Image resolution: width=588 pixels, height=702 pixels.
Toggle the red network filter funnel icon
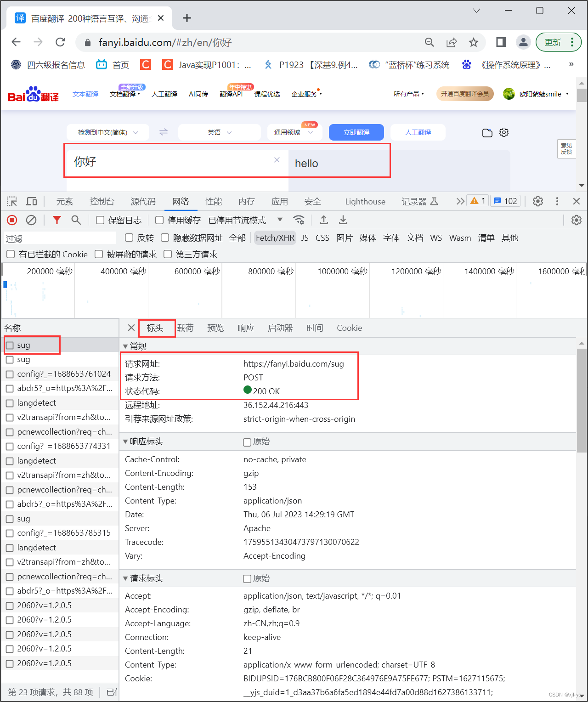57,220
